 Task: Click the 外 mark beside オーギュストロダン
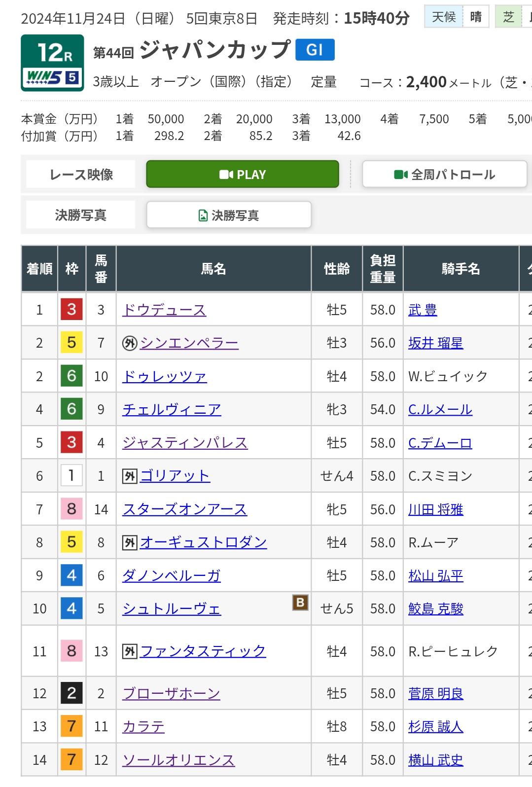(129, 543)
